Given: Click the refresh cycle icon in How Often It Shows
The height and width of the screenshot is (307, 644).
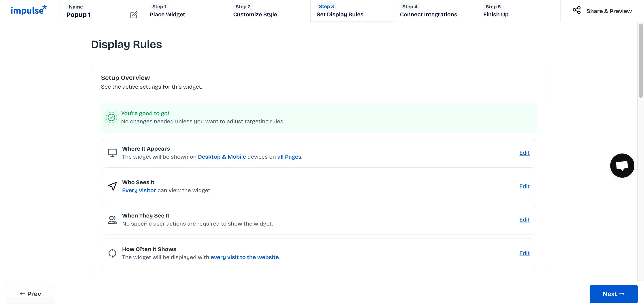Looking at the screenshot, I should (112, 253).
